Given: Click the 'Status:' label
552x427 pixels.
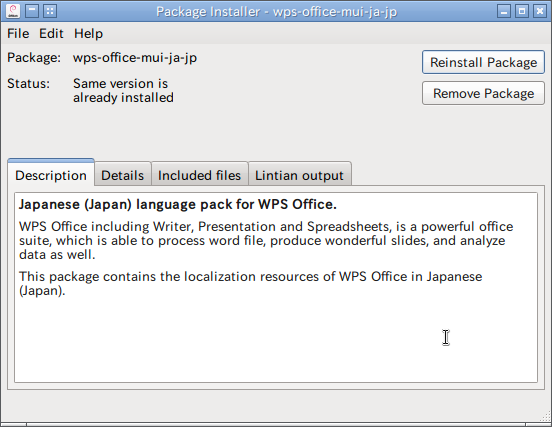Looking at the screenshot, I should 29,83.
